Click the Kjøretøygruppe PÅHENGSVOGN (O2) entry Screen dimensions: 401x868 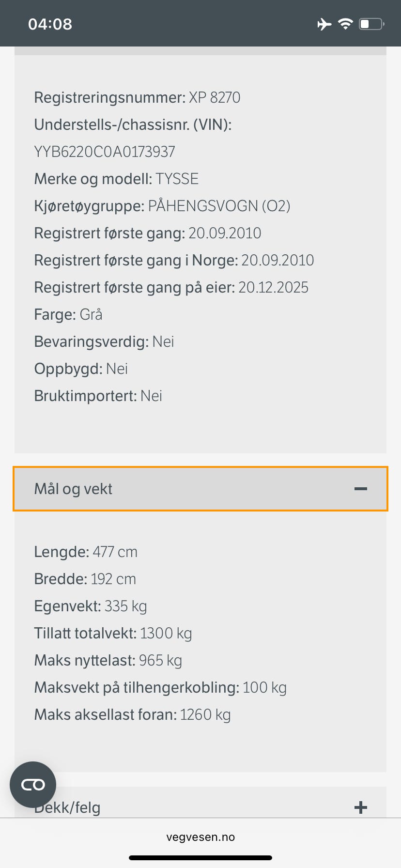pyautogui.click(x=162, y=206)
